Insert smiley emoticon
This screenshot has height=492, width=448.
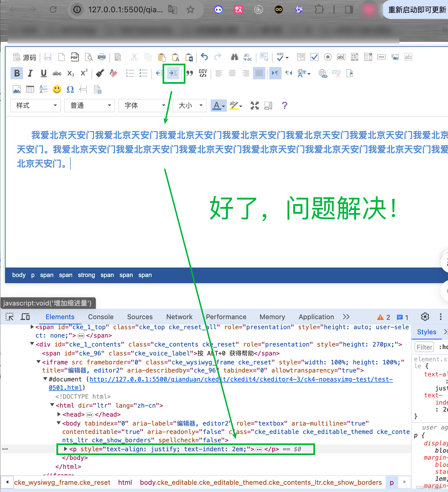pos(57,89)
